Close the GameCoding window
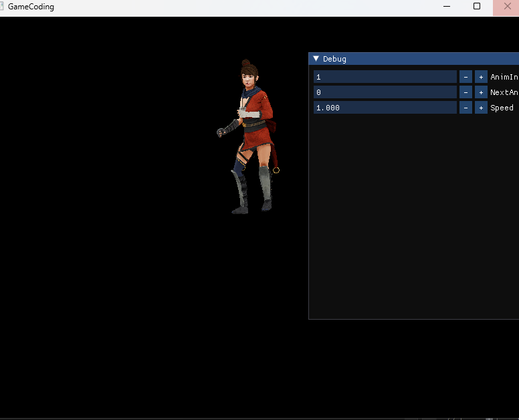 click(506, 6)
